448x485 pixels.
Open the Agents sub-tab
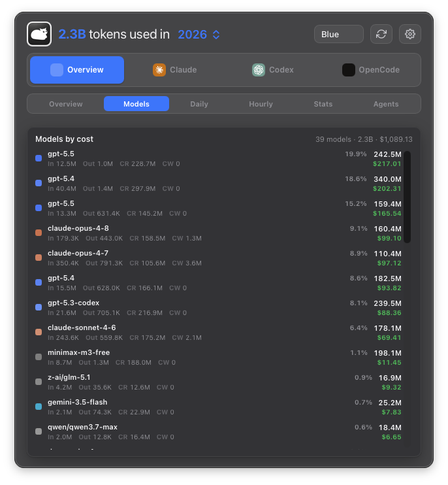point(386,104)
